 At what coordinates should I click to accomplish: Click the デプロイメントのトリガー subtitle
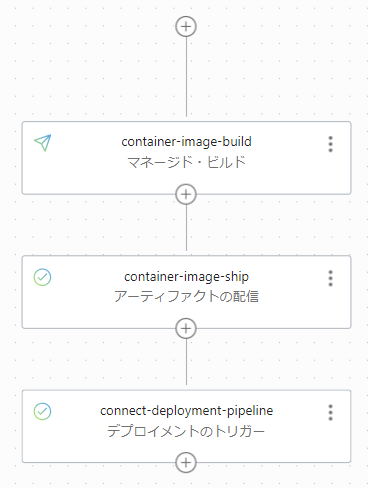click(x=186, y=431)
